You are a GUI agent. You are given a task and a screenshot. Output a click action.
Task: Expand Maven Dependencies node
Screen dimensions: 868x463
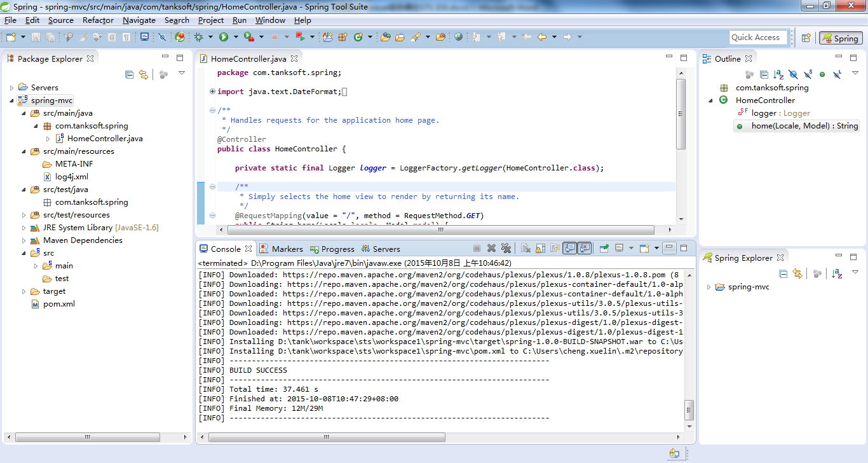(24, 240)
